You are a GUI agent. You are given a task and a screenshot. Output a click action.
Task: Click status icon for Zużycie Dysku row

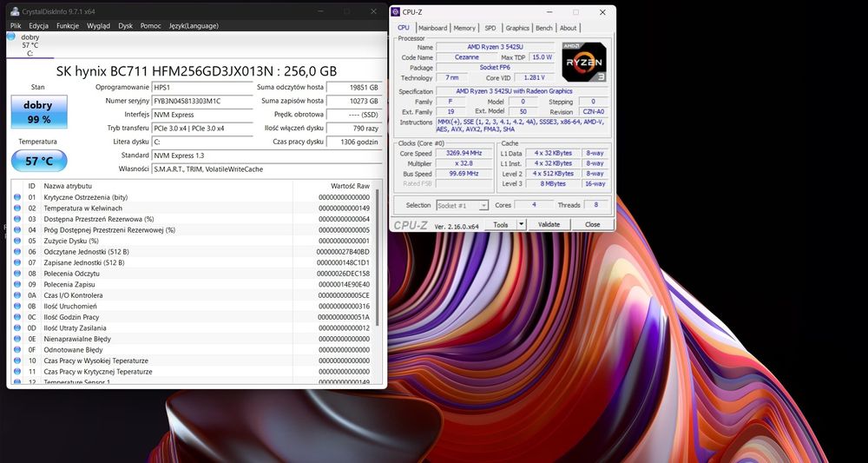tap(17, 241)
